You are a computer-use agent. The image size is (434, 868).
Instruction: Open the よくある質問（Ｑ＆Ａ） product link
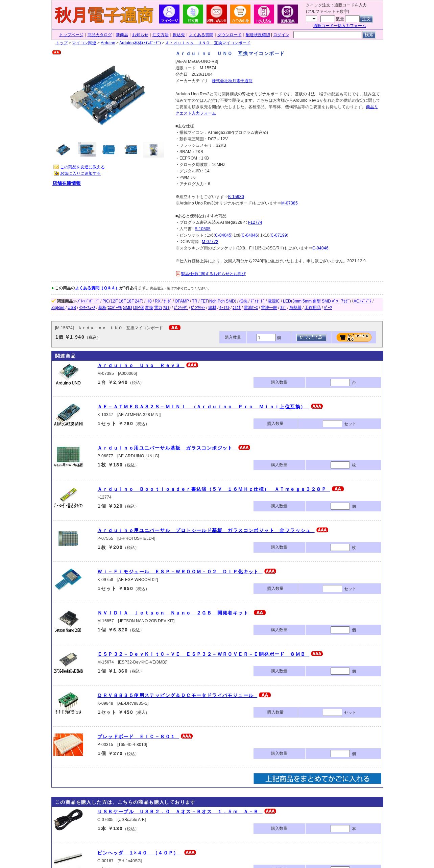coord(97,288)
